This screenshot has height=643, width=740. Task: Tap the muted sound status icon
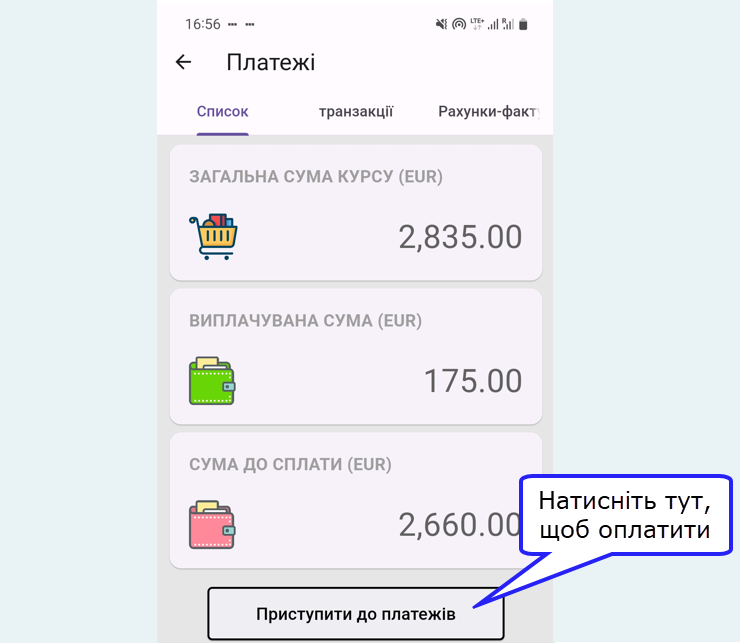click(x=441, y=24)
